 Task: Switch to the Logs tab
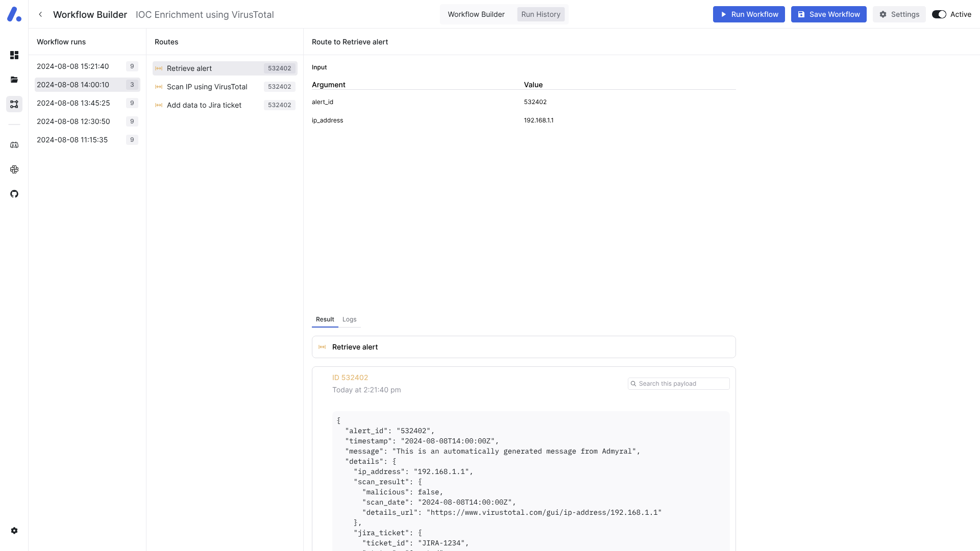349,319
